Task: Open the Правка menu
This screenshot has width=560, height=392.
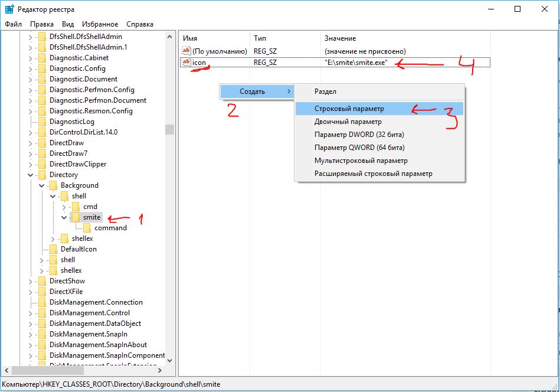Action: [42, 24]
